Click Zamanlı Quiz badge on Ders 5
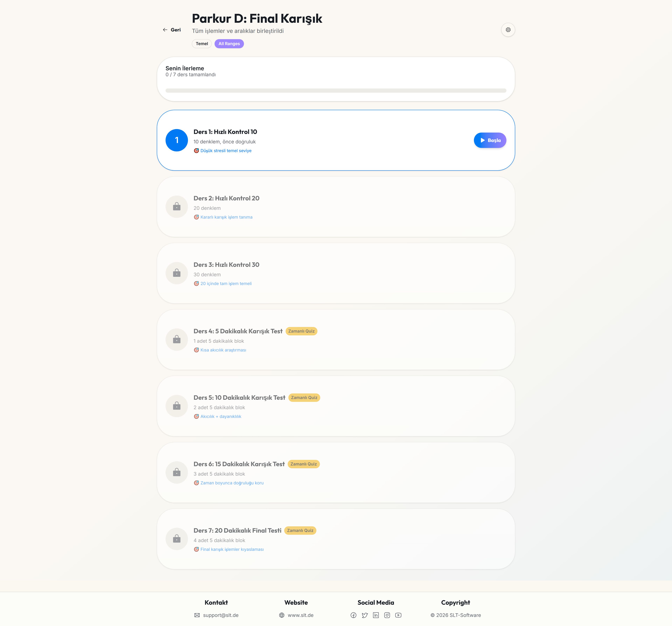 (304, 398)
